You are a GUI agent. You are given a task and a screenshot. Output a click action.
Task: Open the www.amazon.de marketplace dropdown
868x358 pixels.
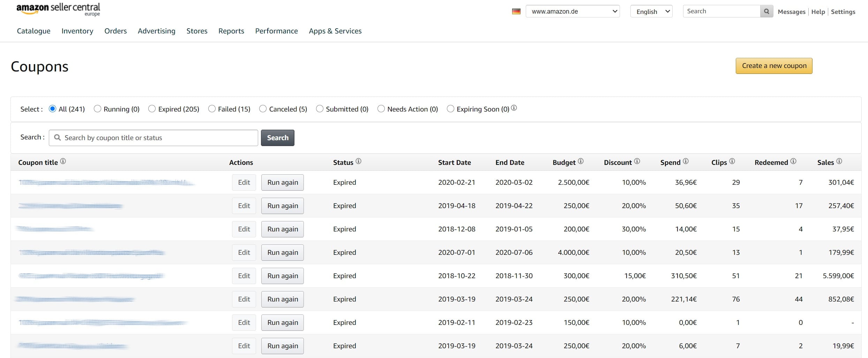[x=573, y=12]
